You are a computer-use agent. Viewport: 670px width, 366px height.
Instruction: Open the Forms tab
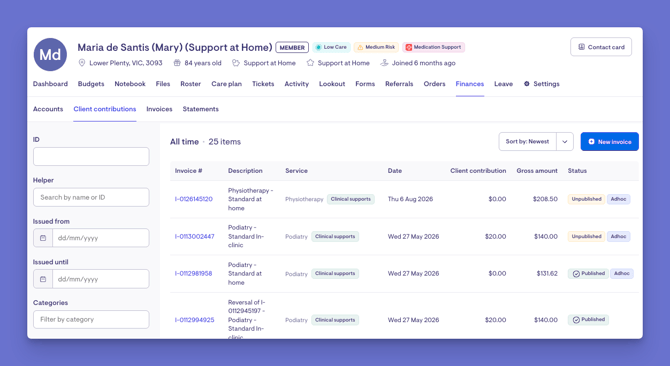tap(365, 84)
